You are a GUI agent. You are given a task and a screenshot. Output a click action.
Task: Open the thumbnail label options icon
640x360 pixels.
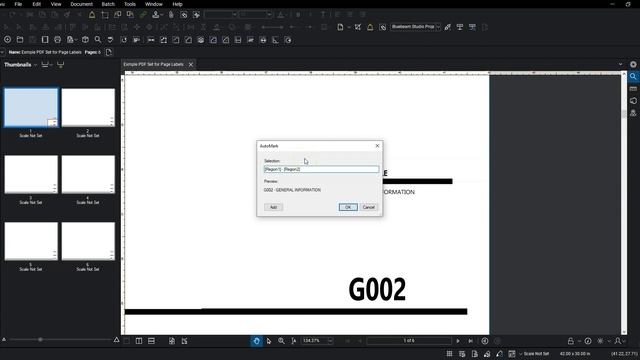coord(46,64)
